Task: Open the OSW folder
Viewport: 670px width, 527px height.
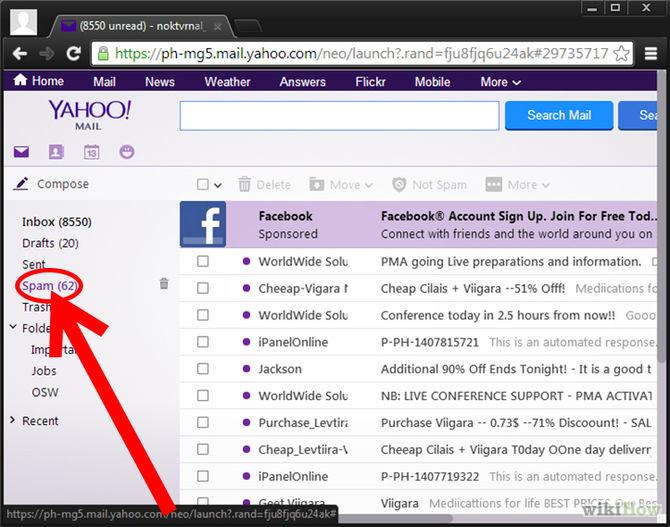Action: (x=45, y=392)
